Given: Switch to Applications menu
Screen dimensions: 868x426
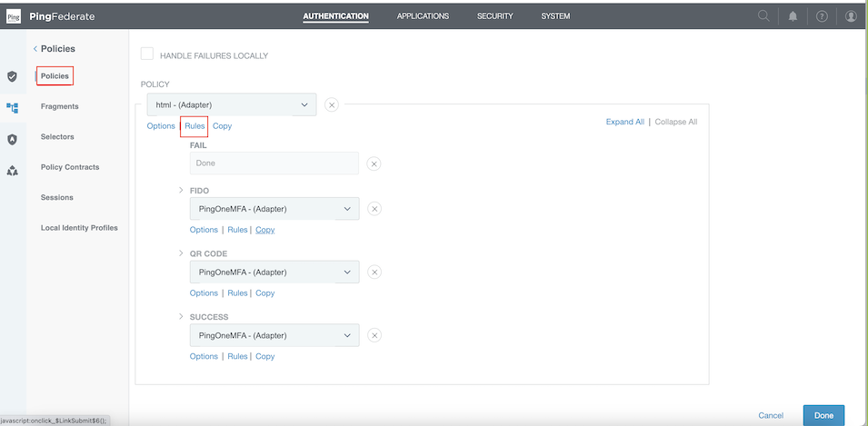Looking at the screenshot, I should (x=423, y=16).
